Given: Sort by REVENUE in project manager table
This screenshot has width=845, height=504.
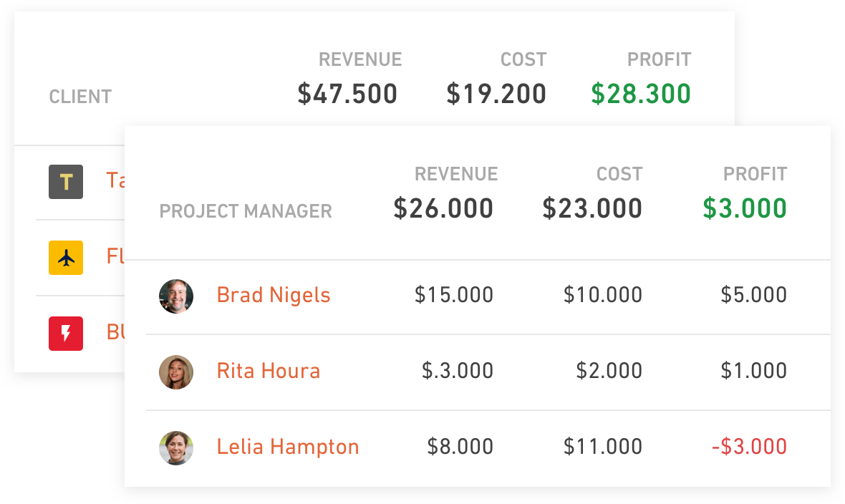Looking at the screenshot, I should point(456,174).
